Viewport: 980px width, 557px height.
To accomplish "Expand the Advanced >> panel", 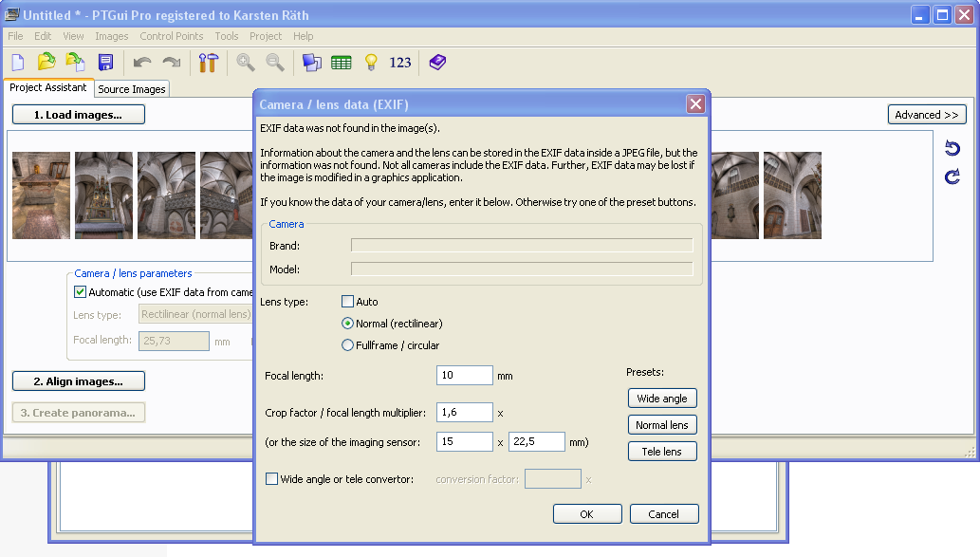I will 926,115.
